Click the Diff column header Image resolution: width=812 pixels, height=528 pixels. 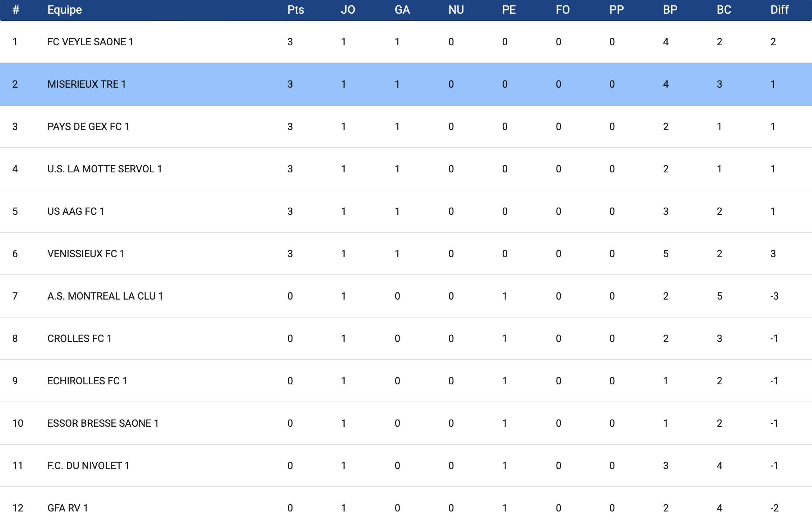coord(779,10)
